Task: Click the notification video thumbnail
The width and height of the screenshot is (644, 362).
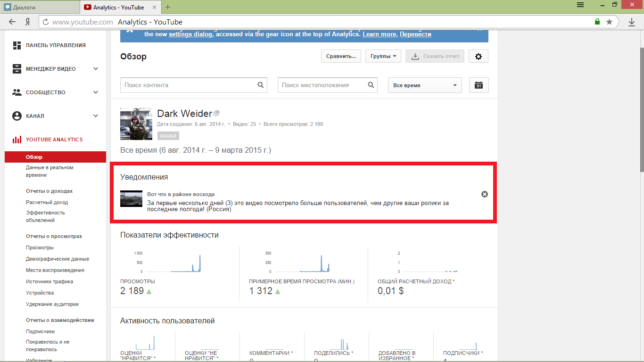Action: tap(132, 198)
